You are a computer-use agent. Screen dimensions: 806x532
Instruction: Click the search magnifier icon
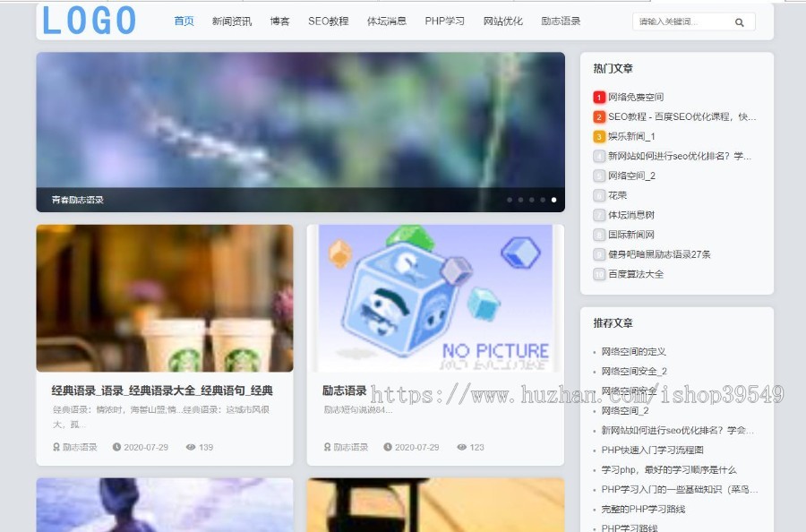(x=739, y=22)
